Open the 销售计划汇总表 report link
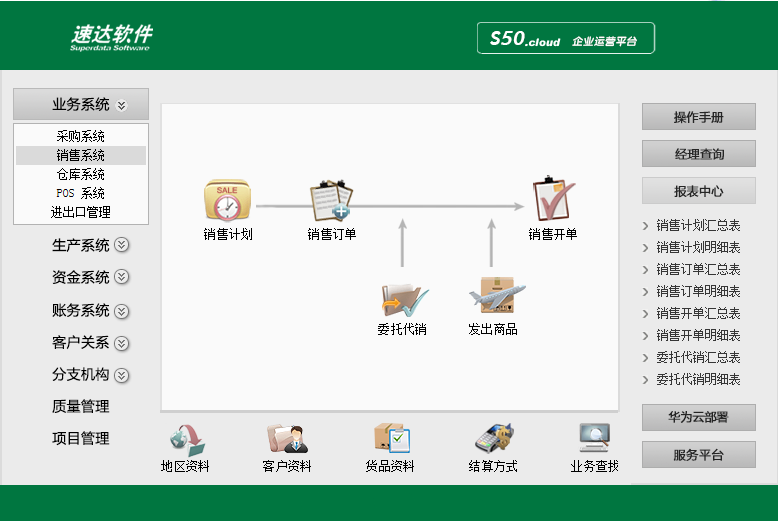This screenshot has width=778, height=521. pyautogui.click(x=698, y=226)
